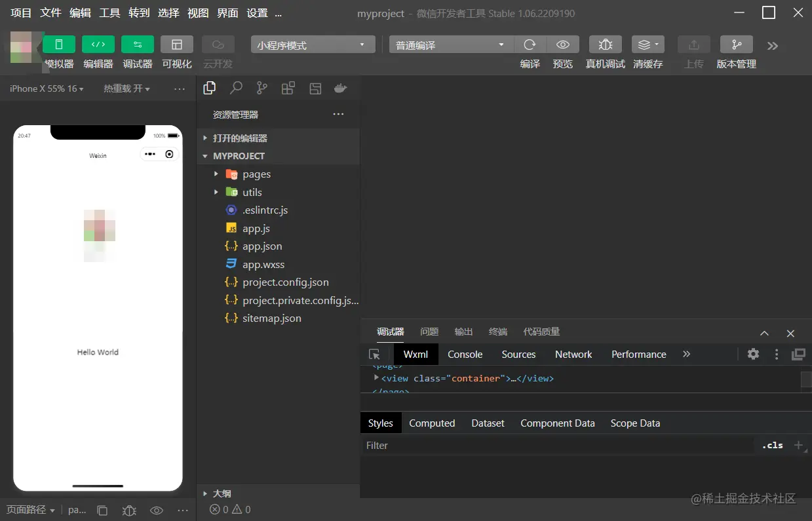The width and height of the screenshot is (812, 521).
Task: Collapse the MYPROJECT section
Action: click(x=279, y=156)
